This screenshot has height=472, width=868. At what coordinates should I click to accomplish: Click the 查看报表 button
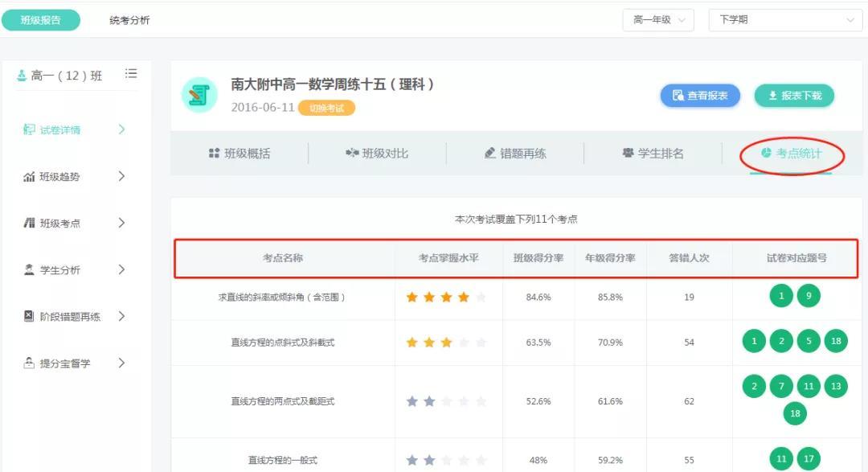[700, 96]
